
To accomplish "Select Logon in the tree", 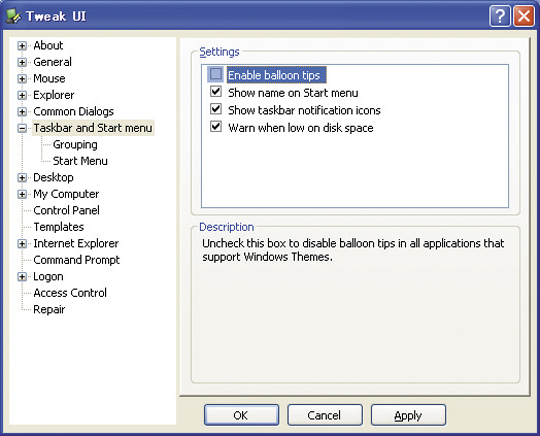I will (x=48, y=277).
